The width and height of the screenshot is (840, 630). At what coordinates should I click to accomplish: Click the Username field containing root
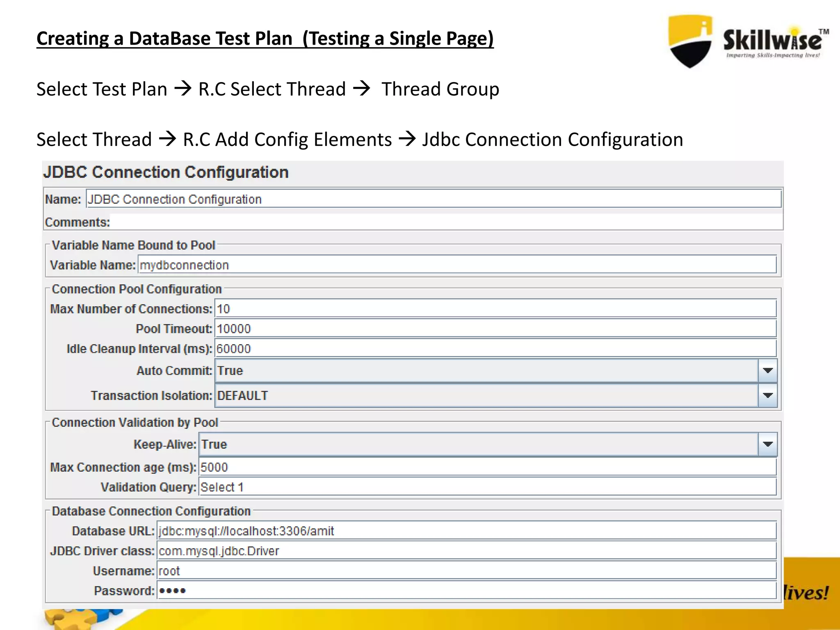467,571
